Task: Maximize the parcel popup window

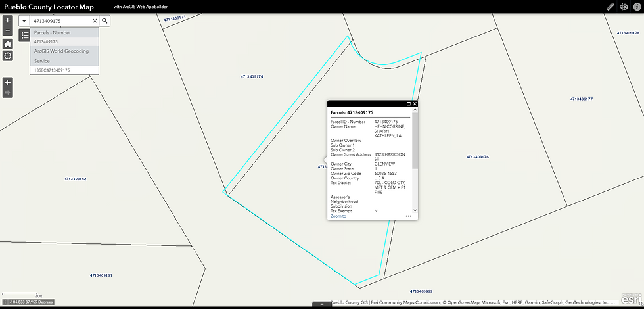Action: (x=409, y=104)
